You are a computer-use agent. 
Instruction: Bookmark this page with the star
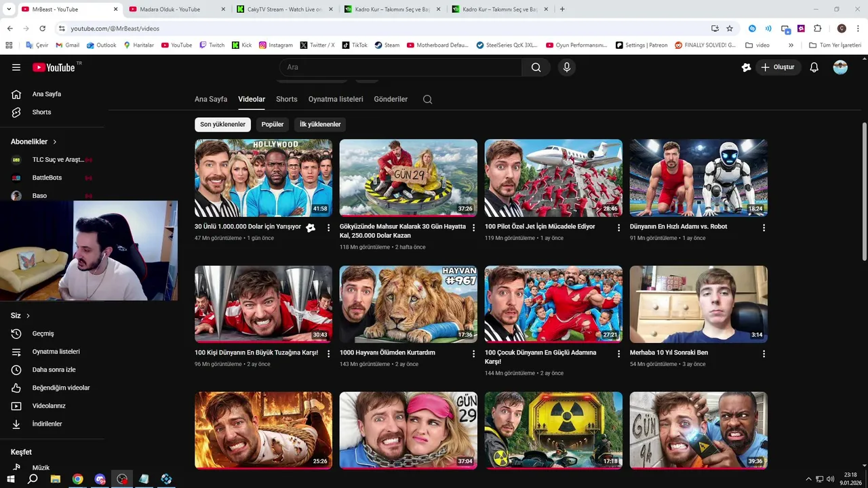pyautogui.click(x=730, y=28)
